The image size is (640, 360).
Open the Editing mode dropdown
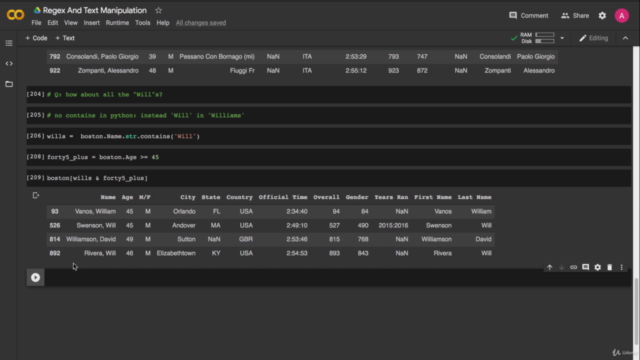(593, 38)
